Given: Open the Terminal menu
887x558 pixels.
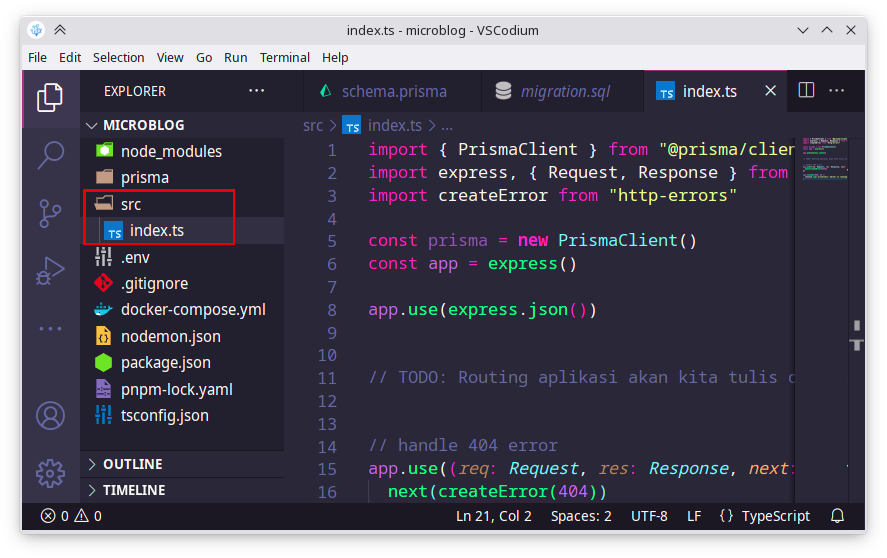Looking at the screenshot, I should tap(284, 57).
